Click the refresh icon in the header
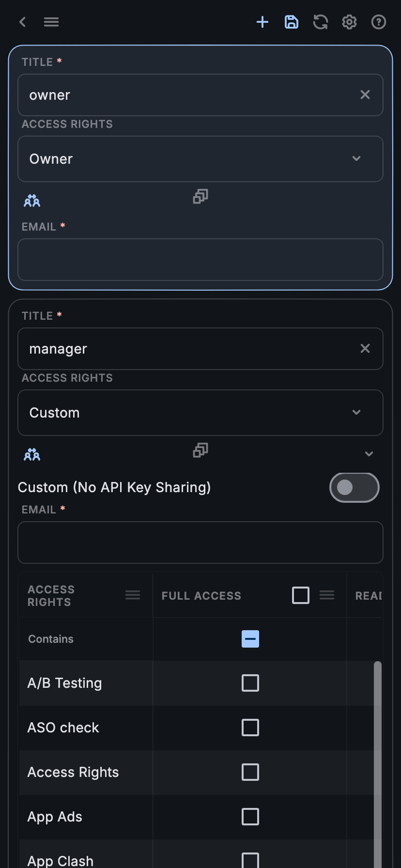The width and height of the screenshot is (401, 868). [321, 22]
